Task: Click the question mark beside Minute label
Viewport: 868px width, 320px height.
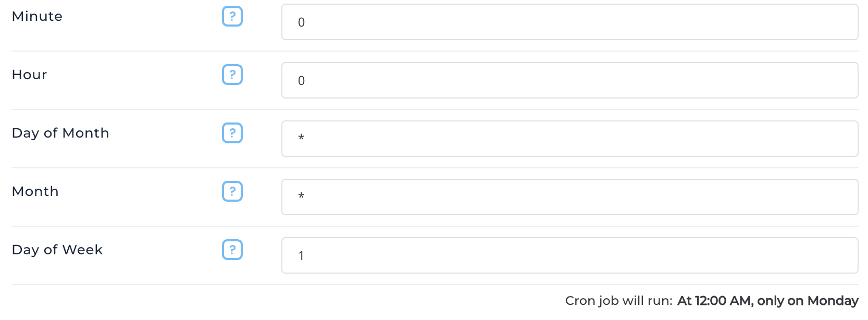Action: pos(232,16)
